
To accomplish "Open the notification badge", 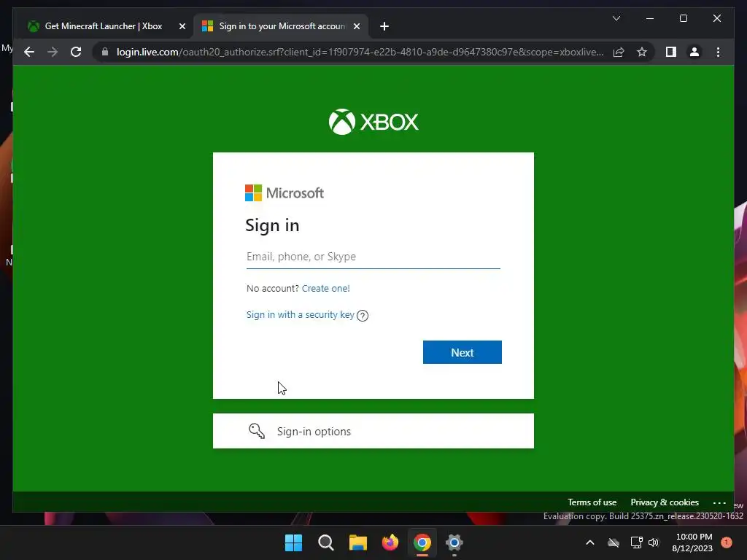I will 727,542.
